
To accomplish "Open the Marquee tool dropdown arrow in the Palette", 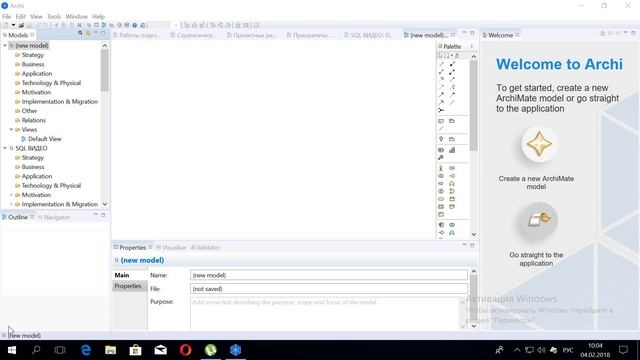I will click(x=451, y=56).
